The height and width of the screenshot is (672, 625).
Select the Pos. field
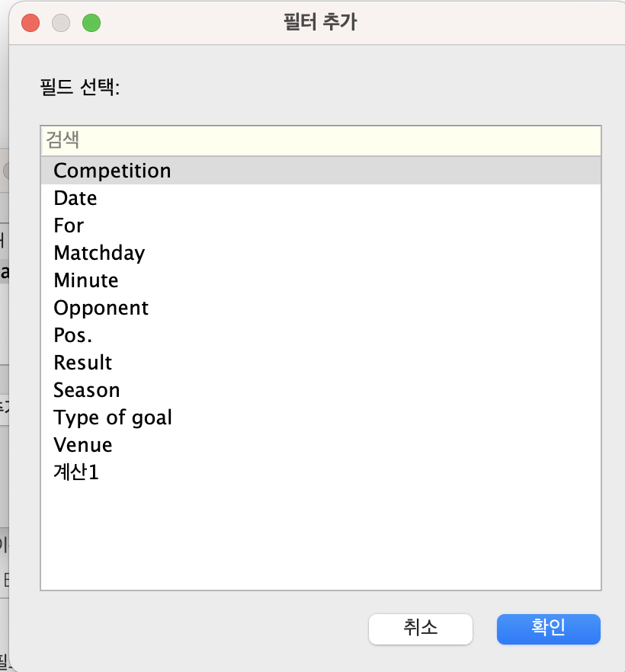click(x=73, y=335)
